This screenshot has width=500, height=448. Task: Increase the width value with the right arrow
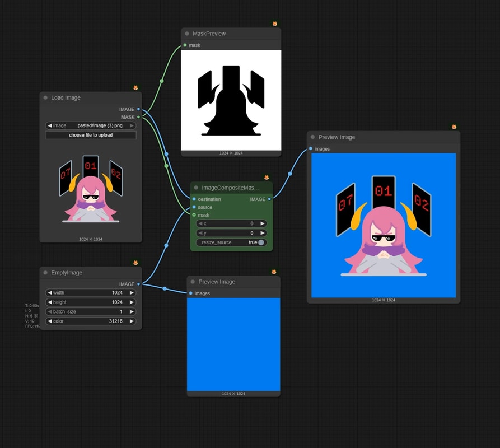(132, 293)
